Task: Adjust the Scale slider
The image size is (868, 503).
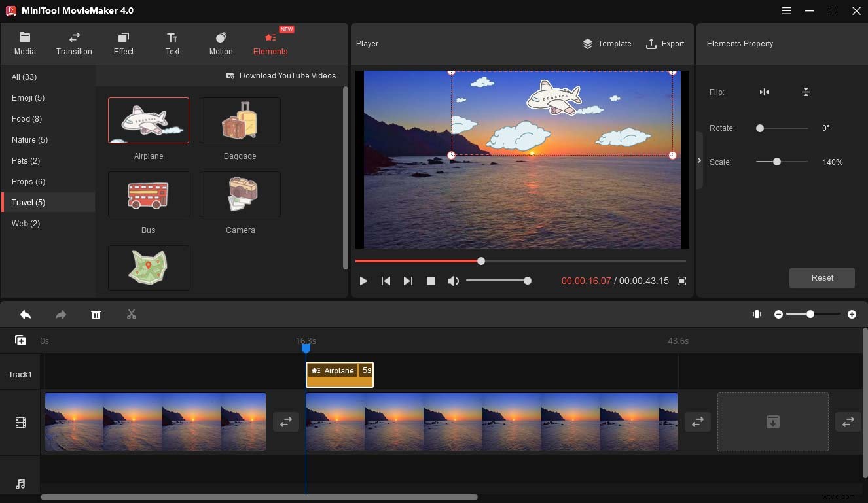Action: (x=778, y=162)
